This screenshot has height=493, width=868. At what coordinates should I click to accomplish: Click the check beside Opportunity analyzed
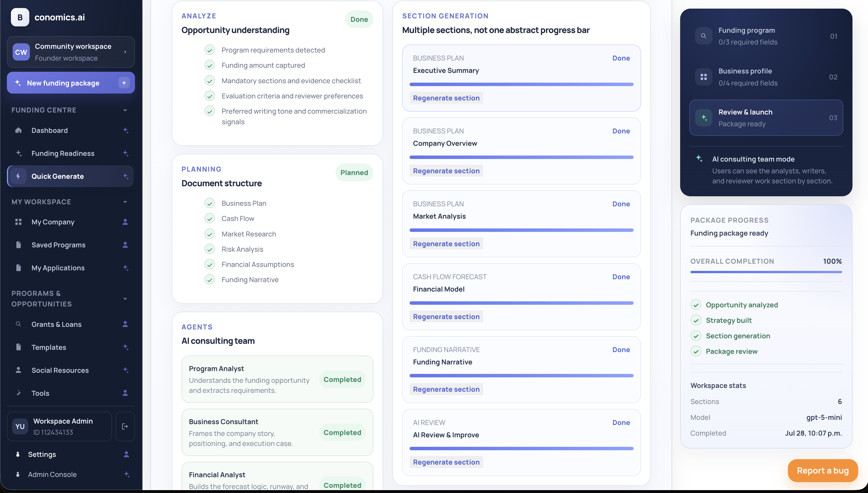pos(696,305)
